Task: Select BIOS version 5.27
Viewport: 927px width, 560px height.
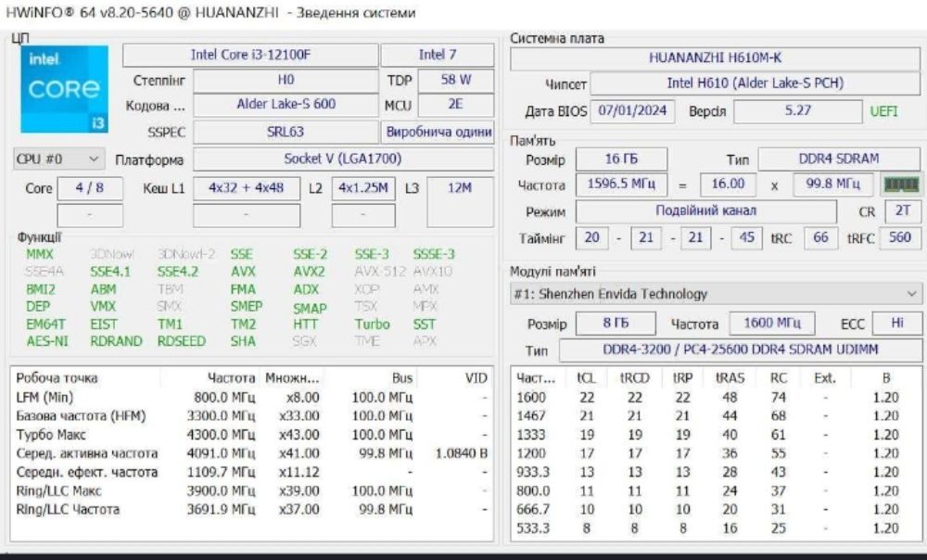Action: 797,111
